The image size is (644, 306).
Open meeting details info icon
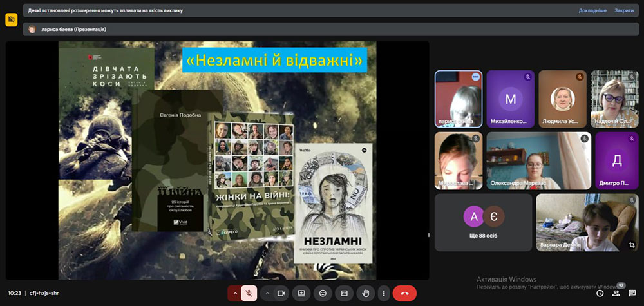tap(600, 293)
